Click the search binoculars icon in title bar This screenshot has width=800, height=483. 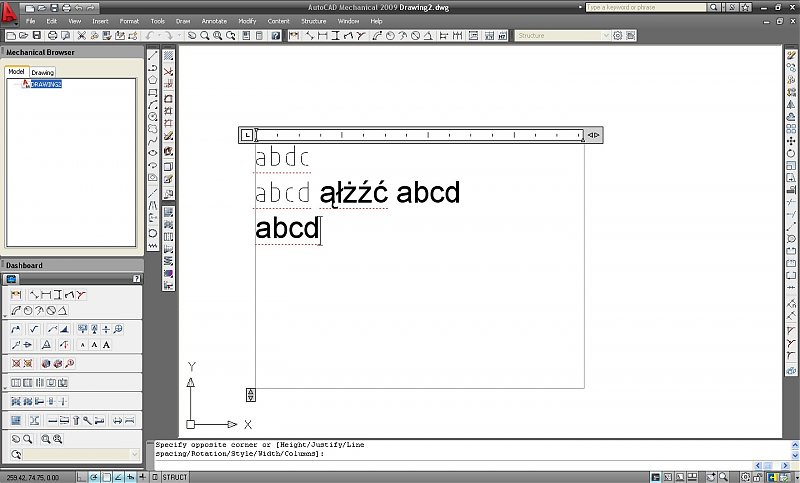[714, 8]
